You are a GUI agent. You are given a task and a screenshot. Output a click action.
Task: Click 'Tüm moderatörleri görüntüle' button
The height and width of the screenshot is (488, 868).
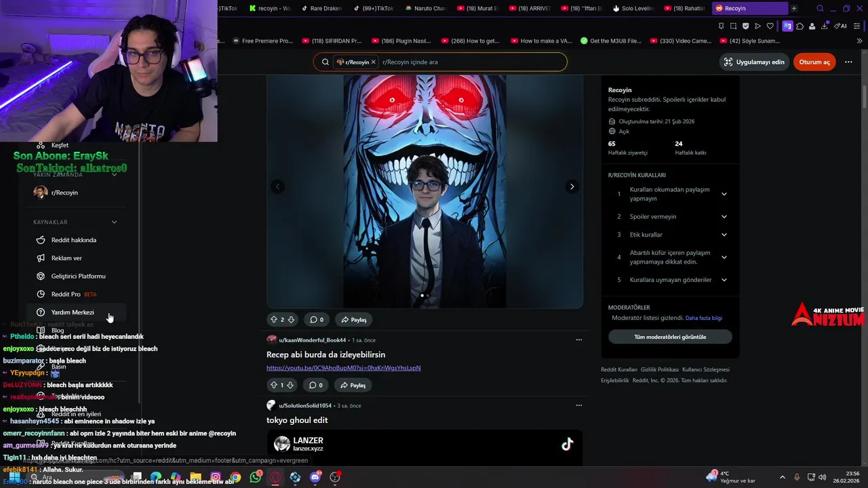pyautogui.click(x=670, y=337)
